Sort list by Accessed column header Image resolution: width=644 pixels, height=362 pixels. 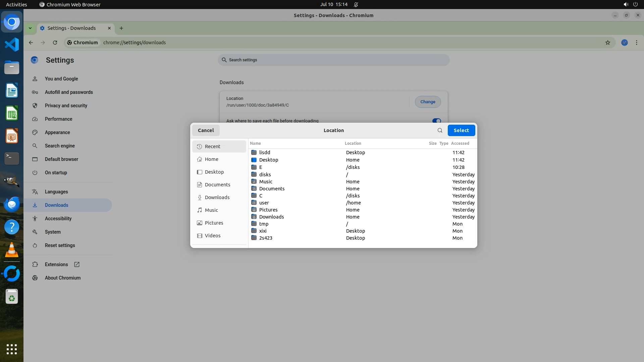coord(460,143)
